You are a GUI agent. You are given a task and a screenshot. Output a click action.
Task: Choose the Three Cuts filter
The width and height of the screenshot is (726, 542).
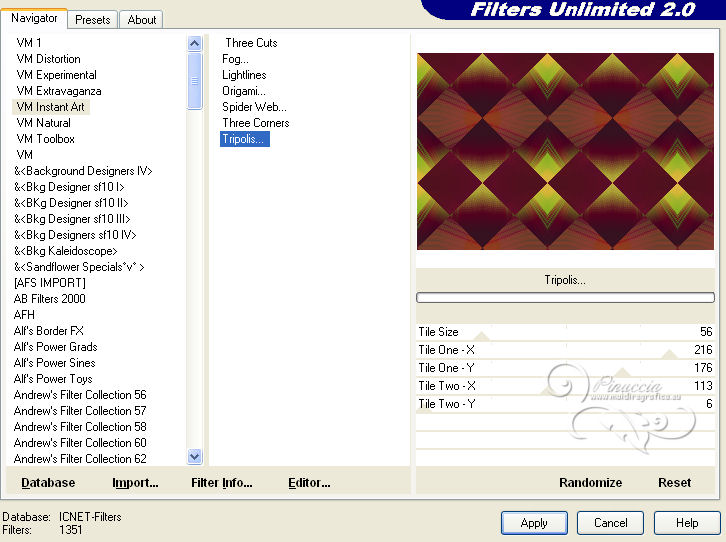tap(251, 43)
